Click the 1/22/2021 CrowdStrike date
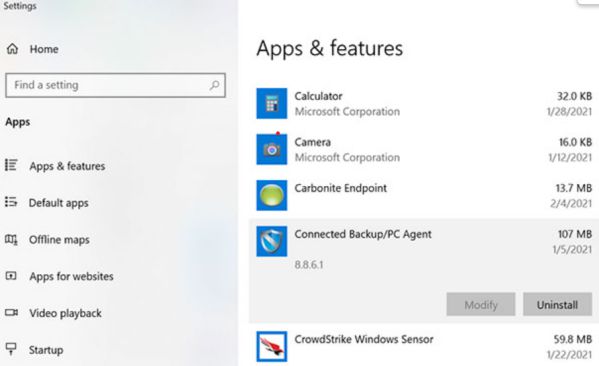 coord(569,355)
